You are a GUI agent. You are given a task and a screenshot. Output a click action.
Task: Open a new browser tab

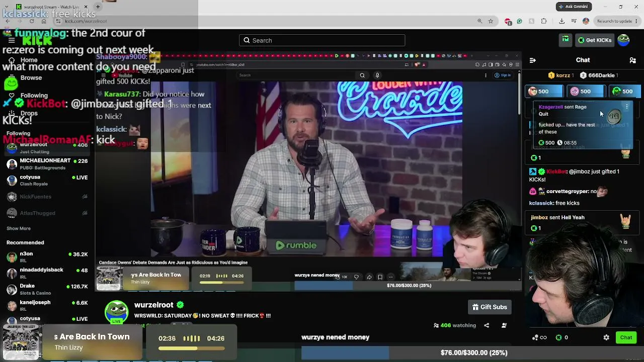coord(98,7)
